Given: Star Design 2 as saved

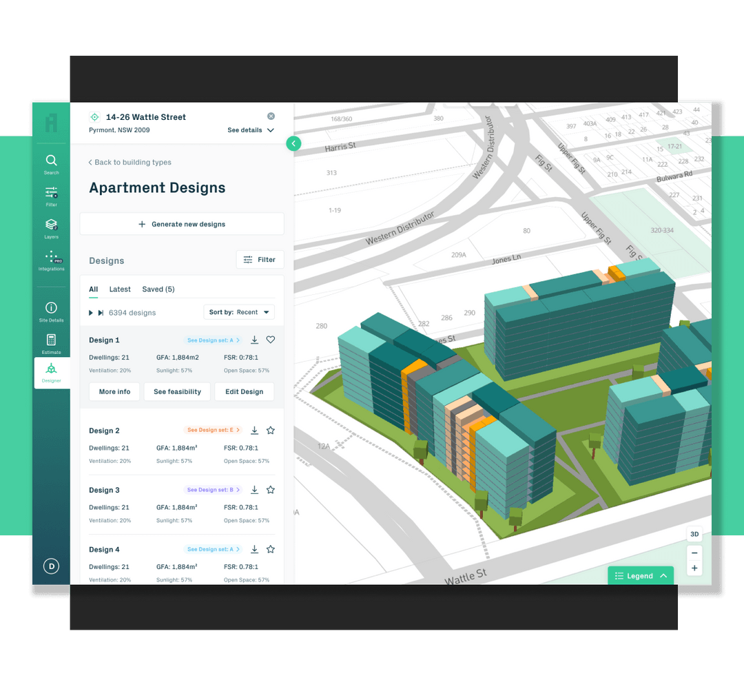Looking at the screenshot, I should click(270, 430).
